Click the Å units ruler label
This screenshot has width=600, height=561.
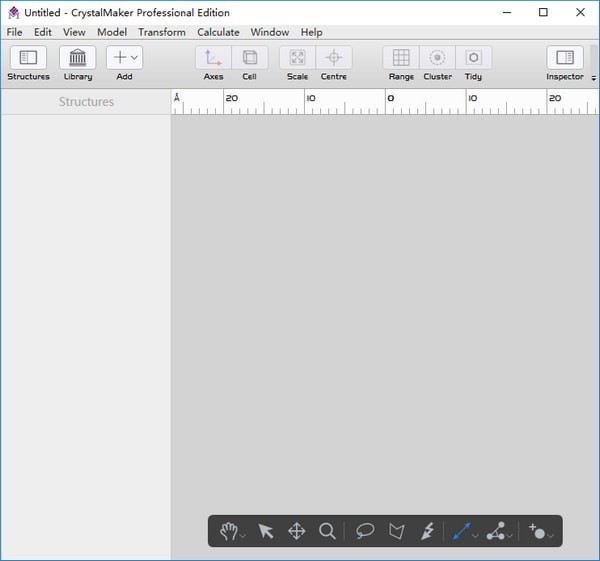click(177, 98)
